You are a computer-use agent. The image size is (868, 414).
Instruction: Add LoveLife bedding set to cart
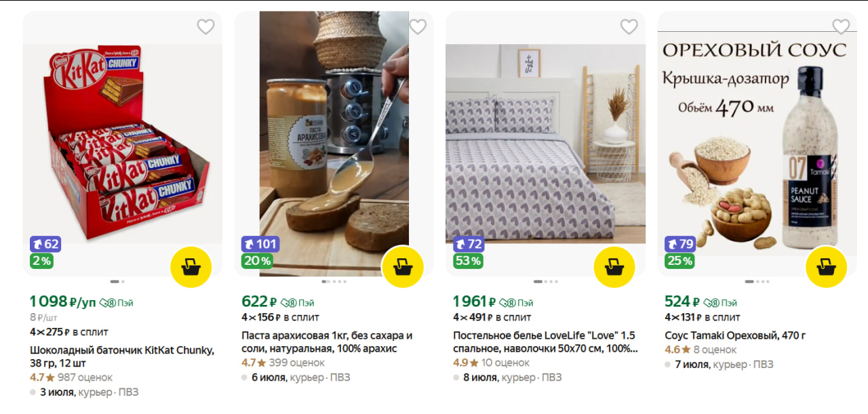[x=614, y=267]
